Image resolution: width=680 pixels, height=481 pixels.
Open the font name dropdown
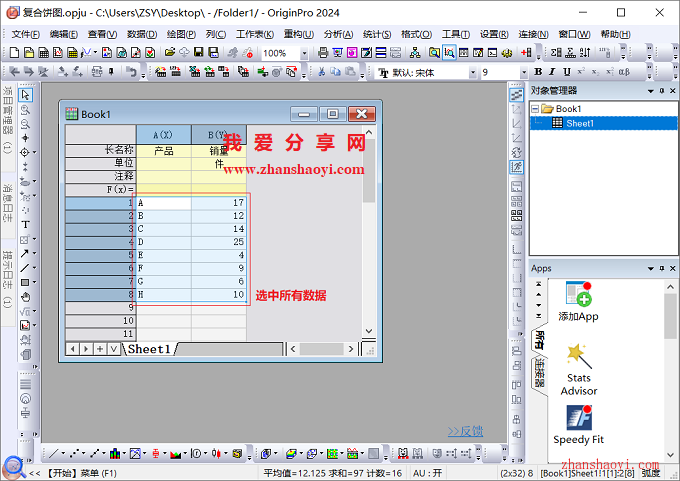[473, 72]
